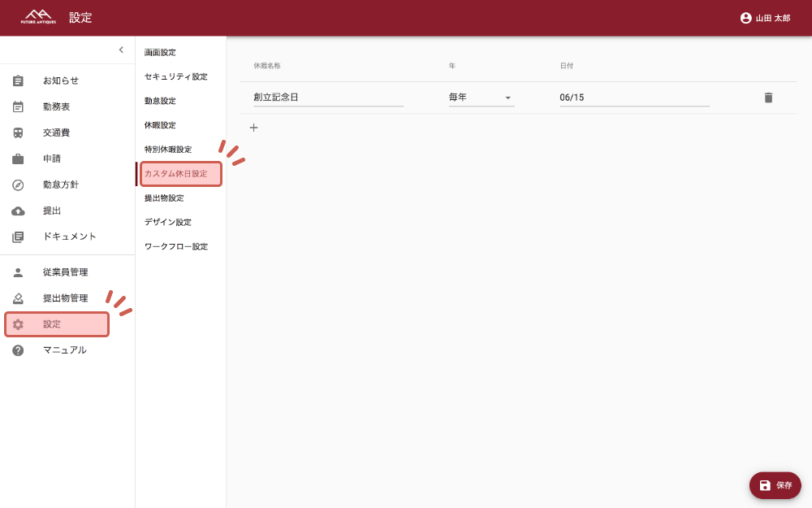Delete the 創立記念日 holiday row
The width and height of the screenshot is (812, 508).
(768, 98)
